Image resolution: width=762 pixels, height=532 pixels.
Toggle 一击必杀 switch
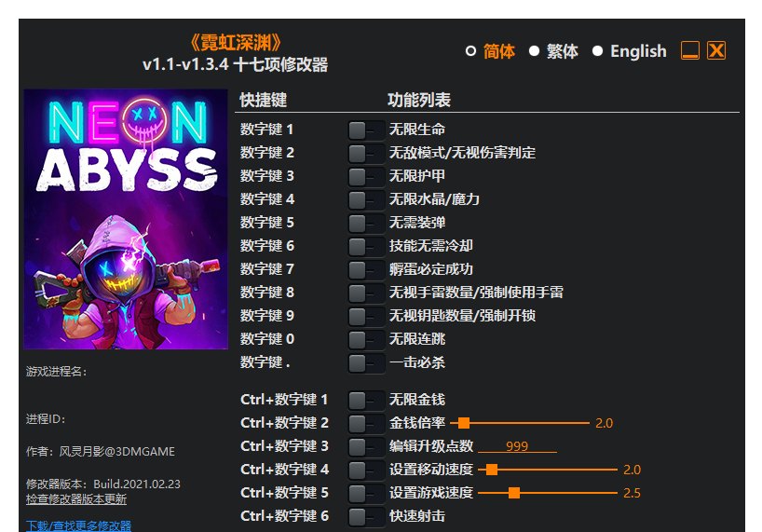coord(366,363)
